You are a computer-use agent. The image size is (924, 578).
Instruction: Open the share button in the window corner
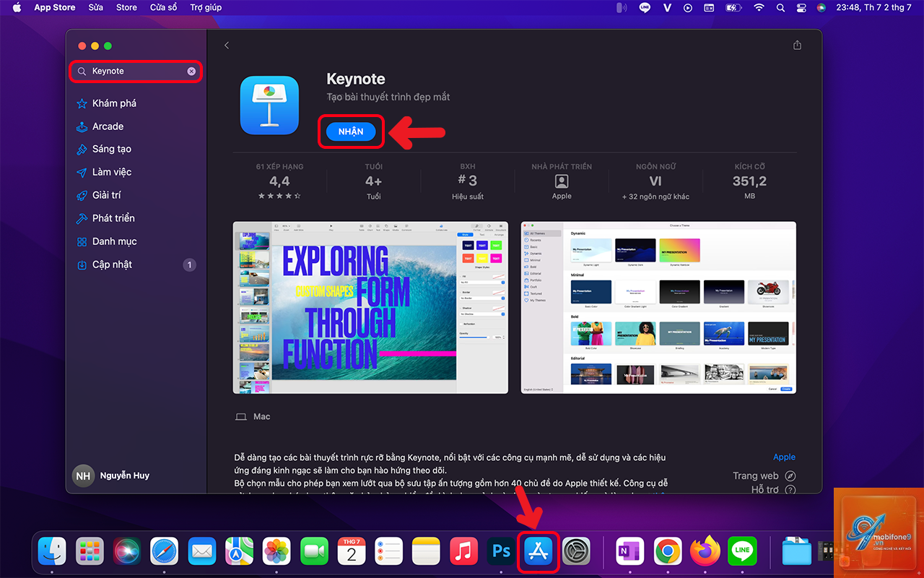tap(797, 45)
